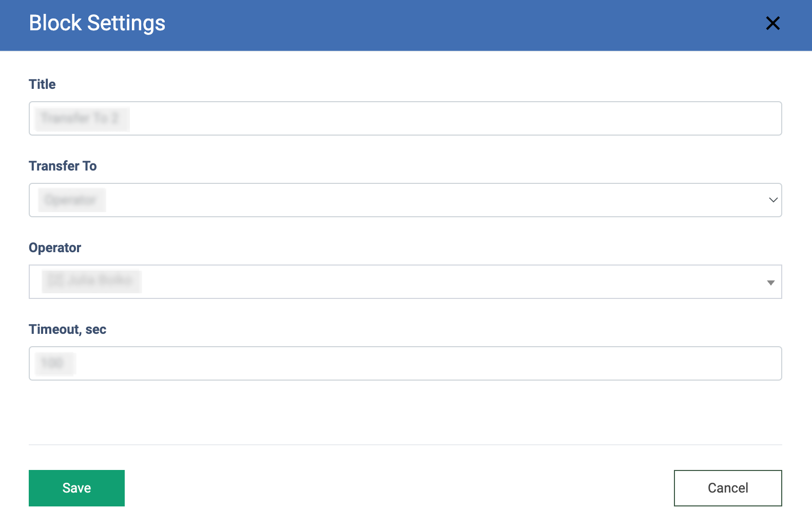Screen dimensions: 812x528
Task: Click the blurred timeout value
Action: click(53, 363)
